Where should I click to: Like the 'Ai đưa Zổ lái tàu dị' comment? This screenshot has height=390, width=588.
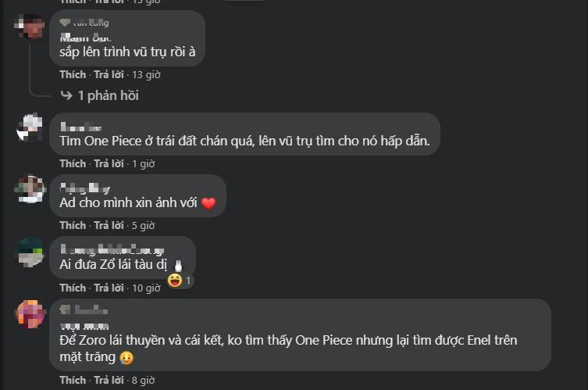click(x=73, y=288)
